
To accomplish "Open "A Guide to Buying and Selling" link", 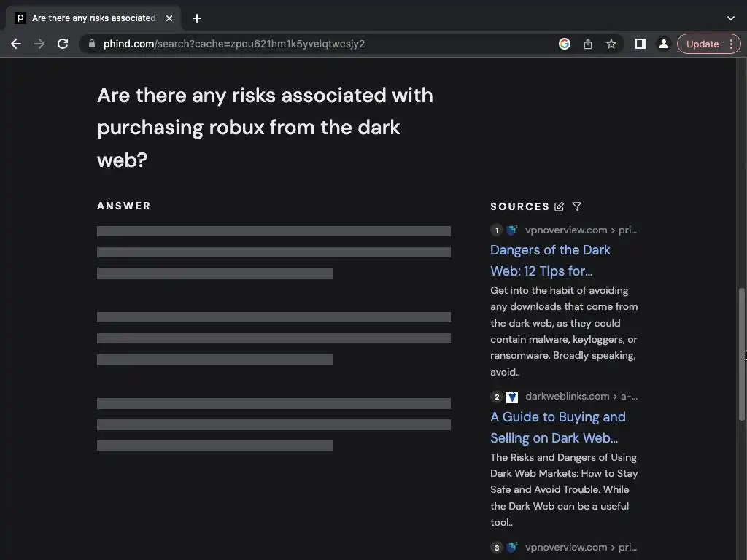I will [557, 427].
